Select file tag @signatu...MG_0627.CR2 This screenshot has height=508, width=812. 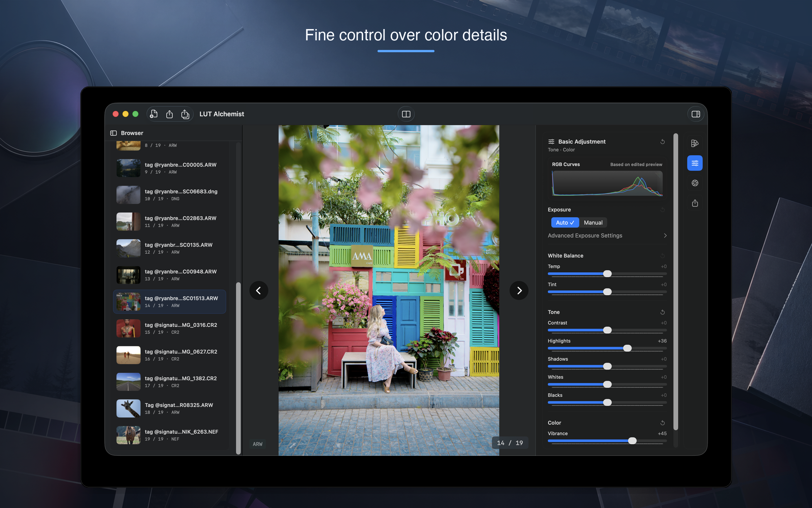[x=169, y=355]
